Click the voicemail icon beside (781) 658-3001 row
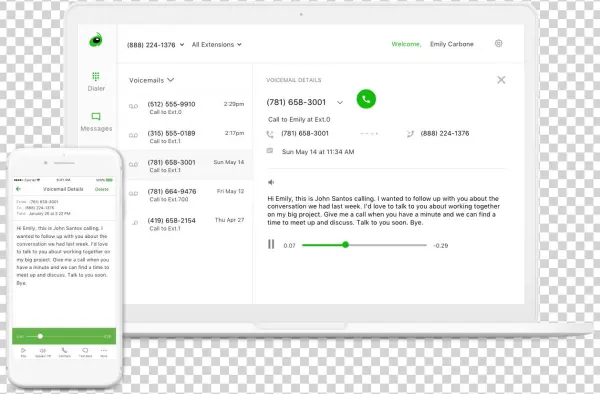Image resolution: width=600 pixels, height=394 pixels. click(133, 164)
